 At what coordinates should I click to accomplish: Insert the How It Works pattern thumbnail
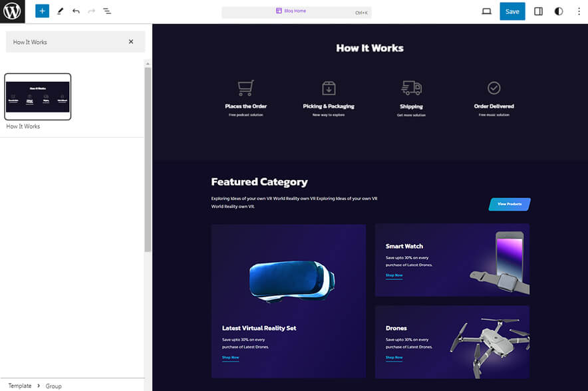click(x=38, y=96)
